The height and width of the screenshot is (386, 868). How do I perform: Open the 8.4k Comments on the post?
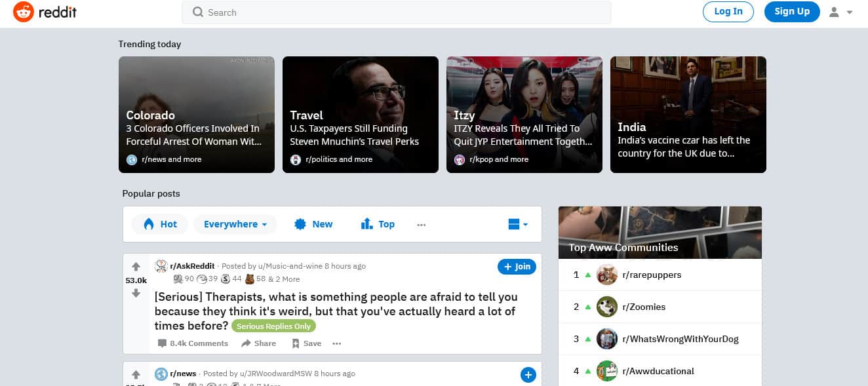193,343
